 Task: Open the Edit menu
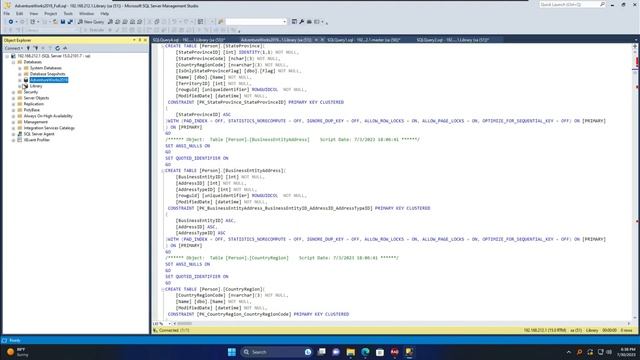tap(20, 13)
